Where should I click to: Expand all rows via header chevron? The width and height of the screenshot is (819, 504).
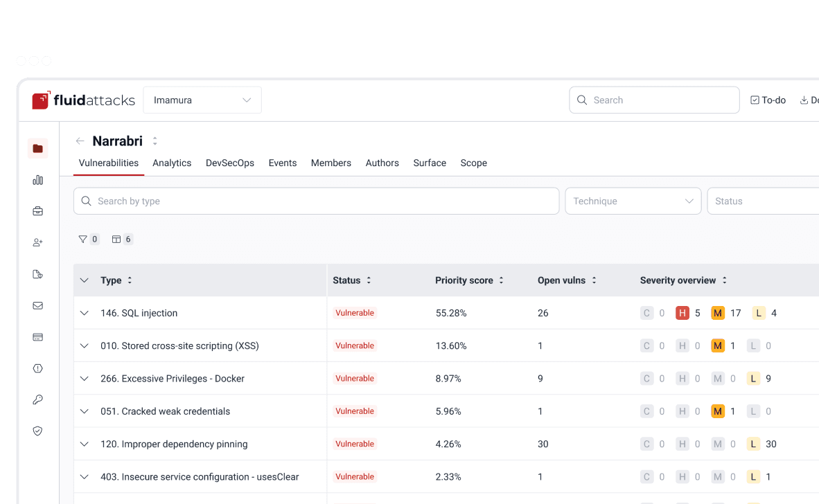tap(84, 280)
